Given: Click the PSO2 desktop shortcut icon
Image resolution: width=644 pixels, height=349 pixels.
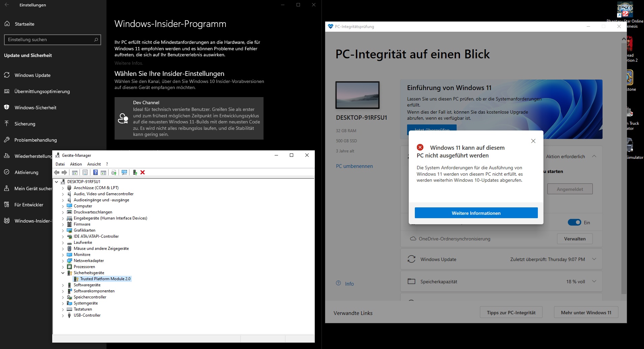Looking at the screenshot, I should pos(625,9).
